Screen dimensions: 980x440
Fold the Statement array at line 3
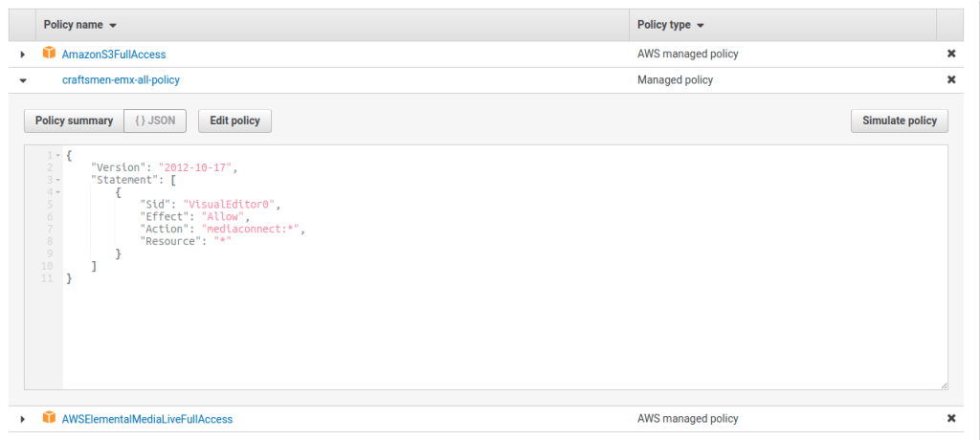58,180
